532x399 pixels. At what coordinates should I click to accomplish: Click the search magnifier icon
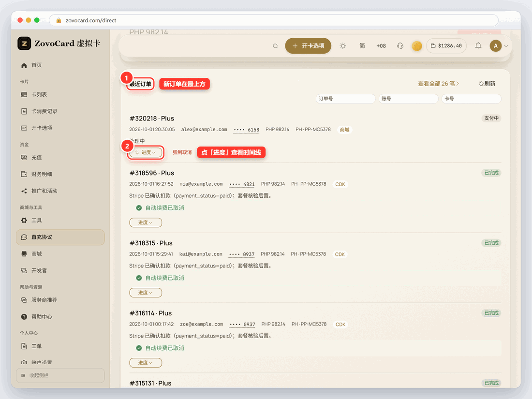(x=275, y=46)
